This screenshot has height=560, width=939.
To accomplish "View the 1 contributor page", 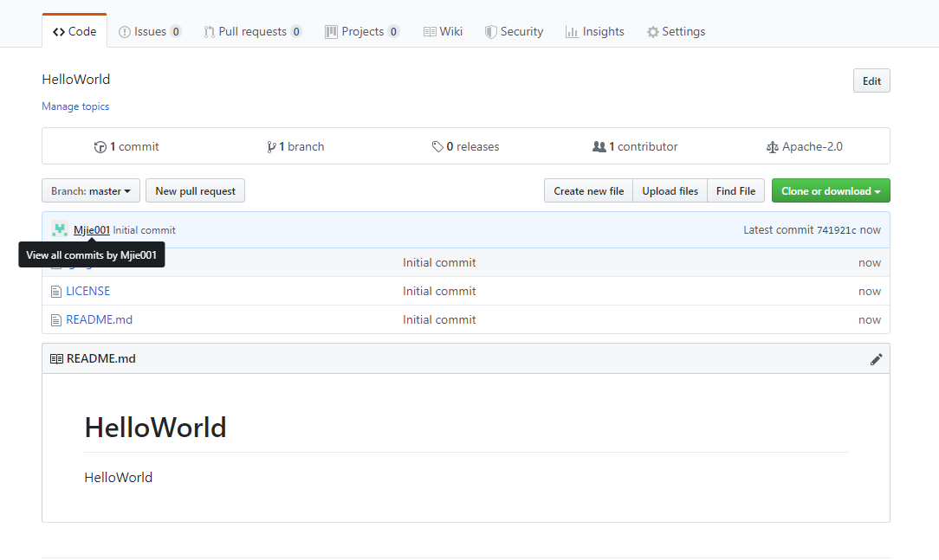I will [x=635, y=146].
